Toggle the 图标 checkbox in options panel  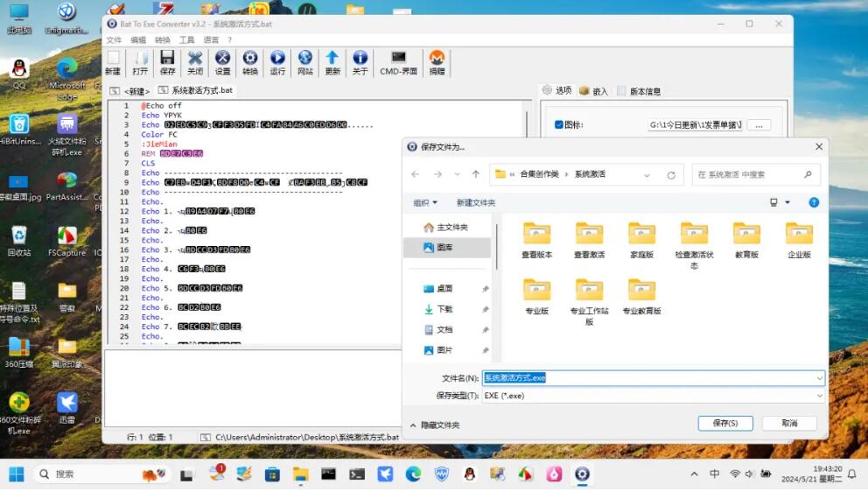coord(559,125)
